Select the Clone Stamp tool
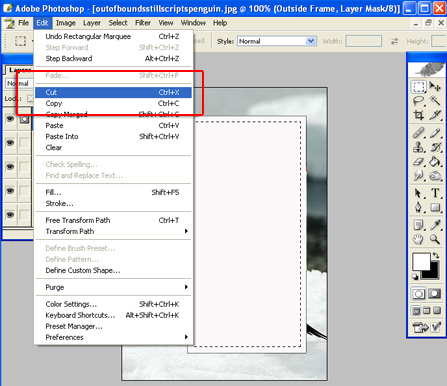Viewport: 447px width, 386px height. pos(419,147)
